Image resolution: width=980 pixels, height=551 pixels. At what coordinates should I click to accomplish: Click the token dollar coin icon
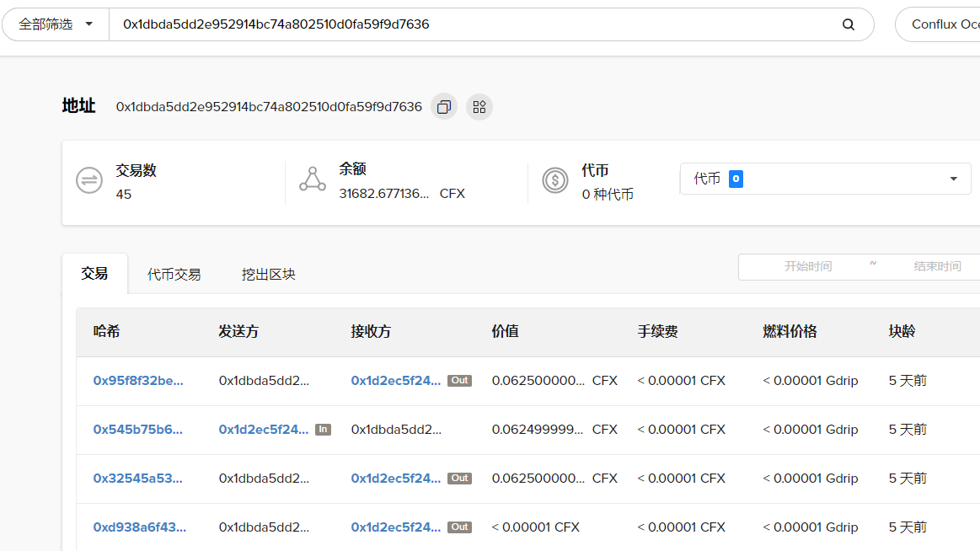555,181
